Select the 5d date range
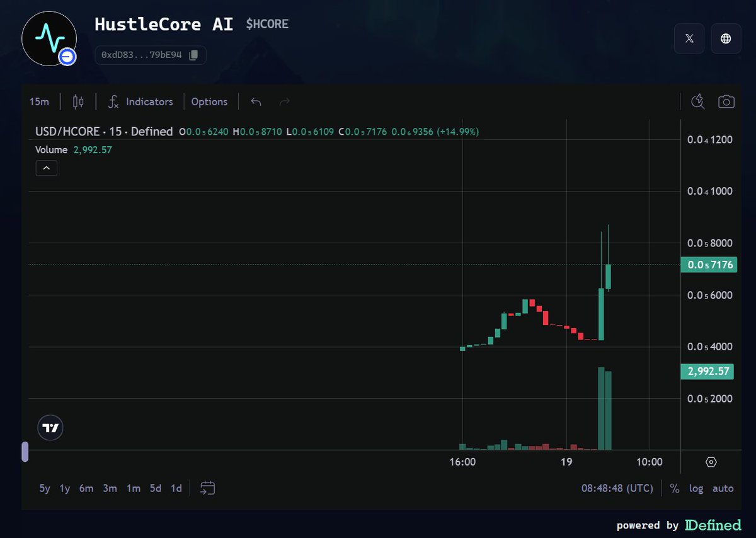 pos(155,488)
